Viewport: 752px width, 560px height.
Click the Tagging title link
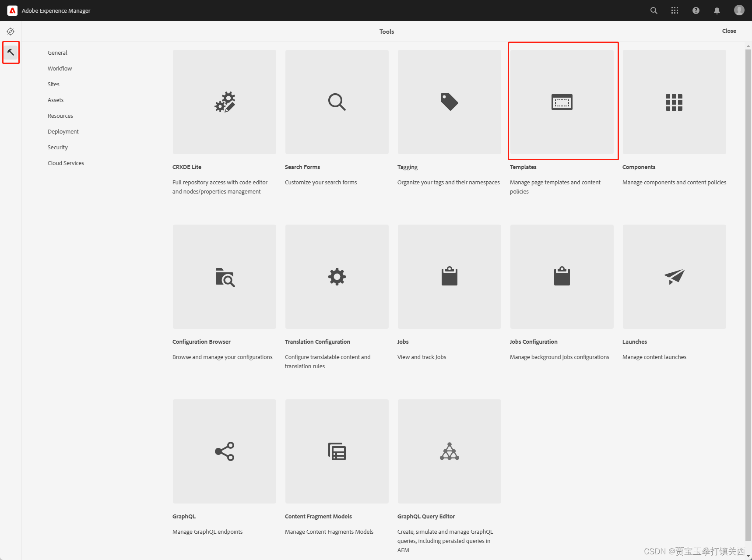(x=408, y=167)
